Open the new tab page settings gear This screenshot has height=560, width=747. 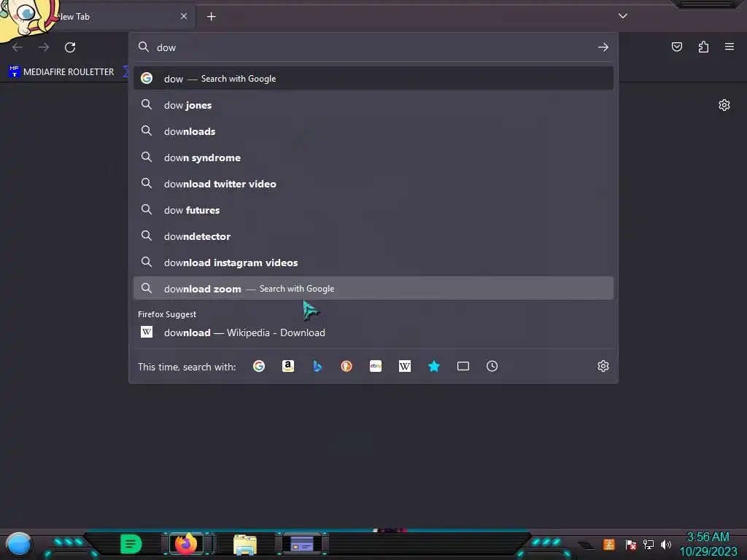pos(724,105)
